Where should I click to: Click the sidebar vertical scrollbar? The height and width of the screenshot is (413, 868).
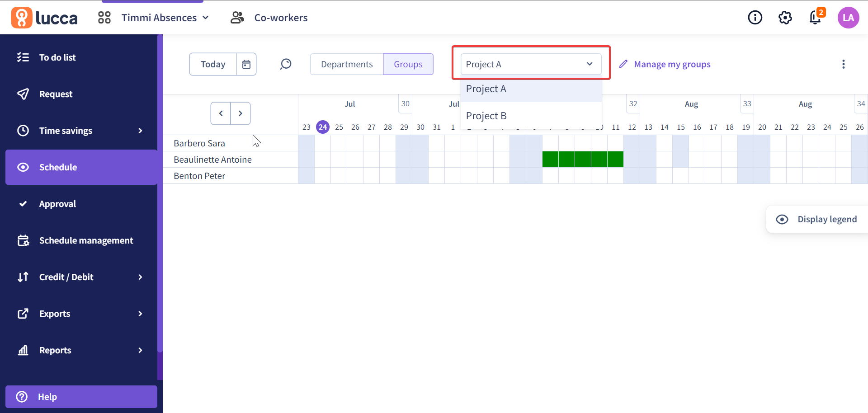pos(160,193)
